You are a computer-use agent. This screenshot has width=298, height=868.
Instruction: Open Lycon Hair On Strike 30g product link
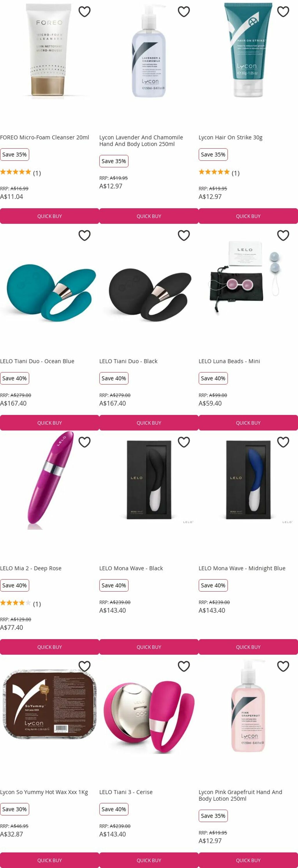[x=230, y=137]
